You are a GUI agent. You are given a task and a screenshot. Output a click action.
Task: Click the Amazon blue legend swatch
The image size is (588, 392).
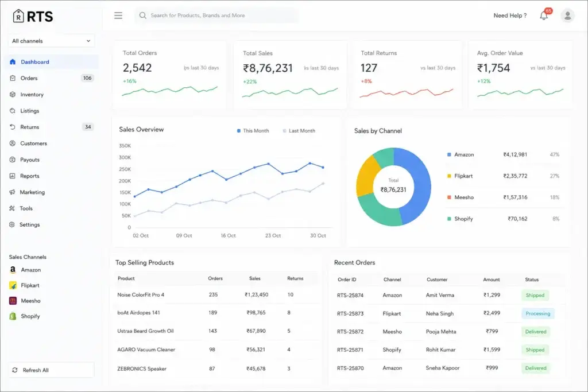(x=449, y=154)
